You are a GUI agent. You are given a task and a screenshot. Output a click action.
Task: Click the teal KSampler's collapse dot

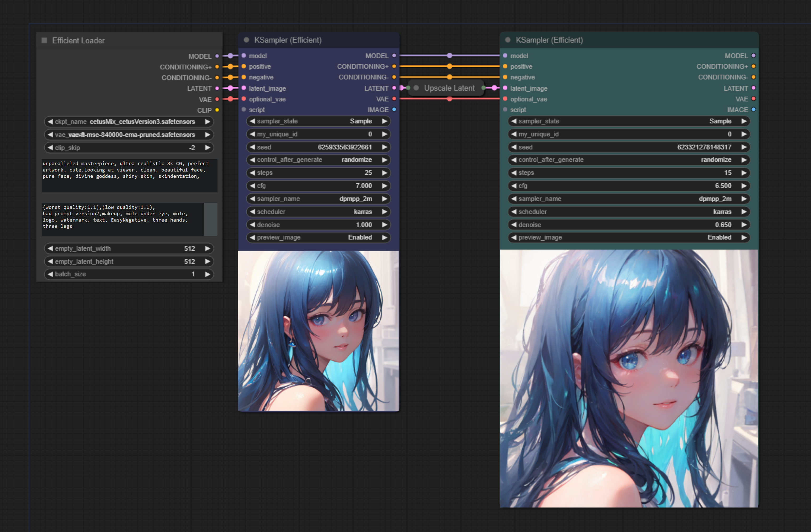point(508,40)
